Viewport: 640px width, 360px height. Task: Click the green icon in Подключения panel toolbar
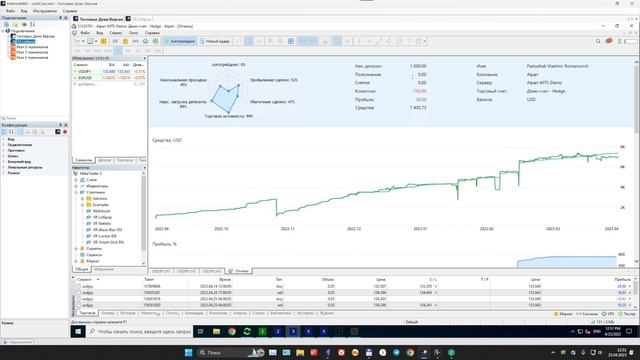pyautogui.click(x=24, y=24)
